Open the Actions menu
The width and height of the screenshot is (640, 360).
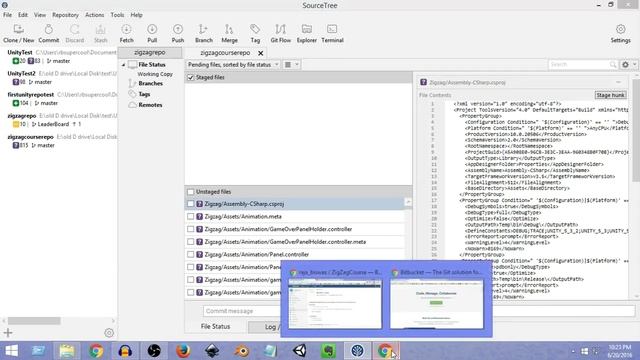click(x=94, y=15)
